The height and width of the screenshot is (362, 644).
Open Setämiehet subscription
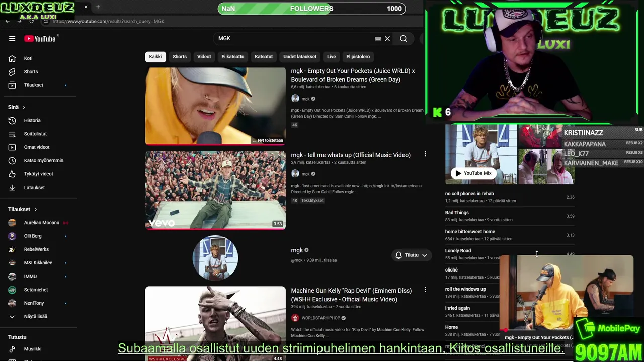tap(36, 290)
